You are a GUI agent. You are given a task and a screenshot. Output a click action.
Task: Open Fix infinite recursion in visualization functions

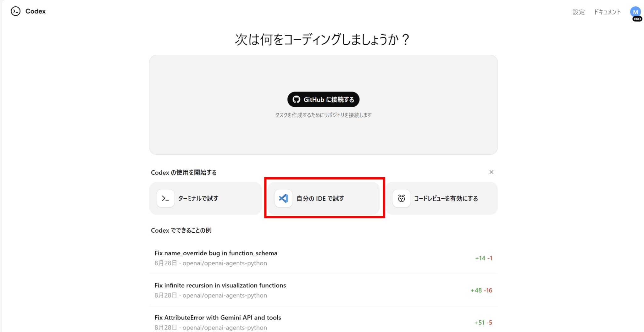[x=220, y=285]
